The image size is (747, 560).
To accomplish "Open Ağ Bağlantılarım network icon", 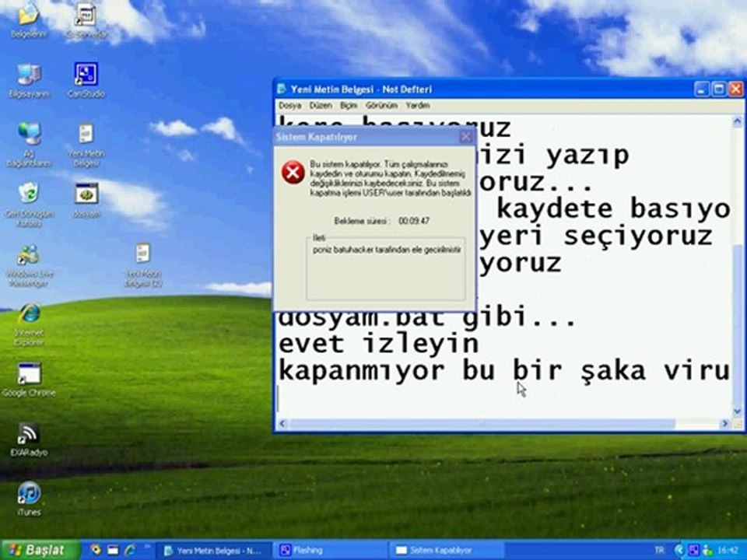I will [x=29, y=145].
